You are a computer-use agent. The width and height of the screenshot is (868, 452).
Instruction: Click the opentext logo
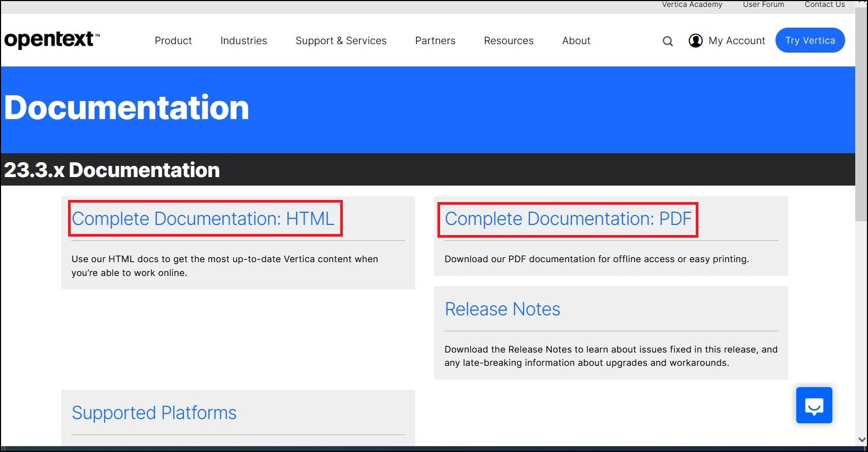[x=52, y=40]
